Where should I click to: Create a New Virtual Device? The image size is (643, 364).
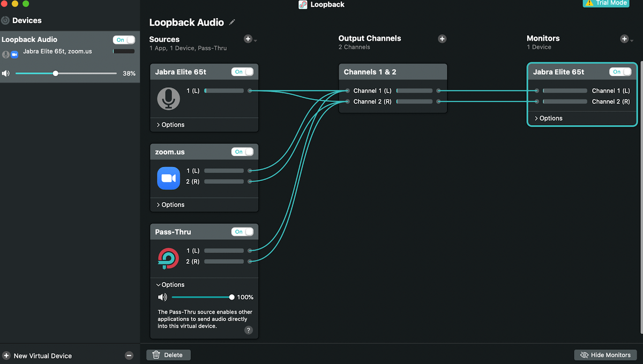click(x=37, y=355)
